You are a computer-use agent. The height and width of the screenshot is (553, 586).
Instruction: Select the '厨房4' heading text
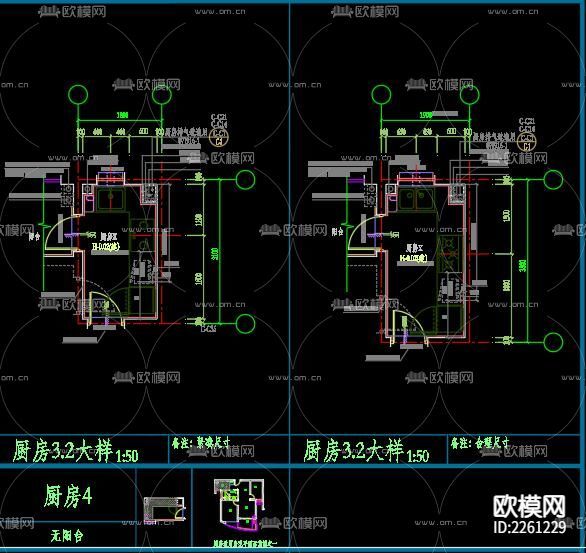pyautogui.click(x=68, y=496)
